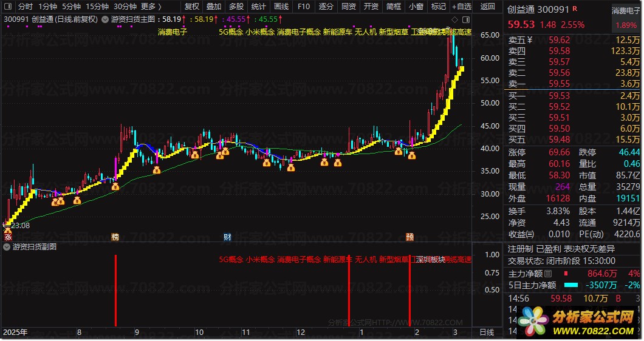The width and height of the screenshot is (644, 341).
Task: Click the yellow 无人机 concept label
Action: [366, 32]
